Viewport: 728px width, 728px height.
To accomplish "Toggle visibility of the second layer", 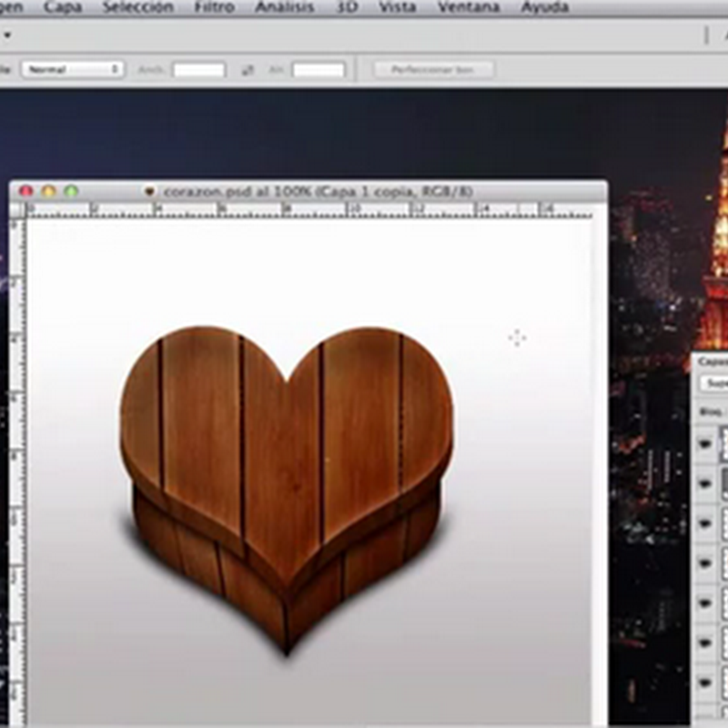I will (x=705, y=483).
